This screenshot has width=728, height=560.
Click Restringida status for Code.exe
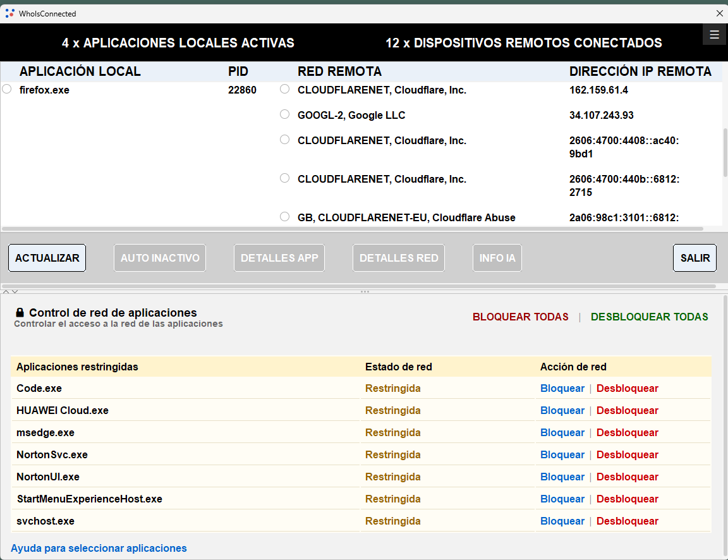coord(393,388)
